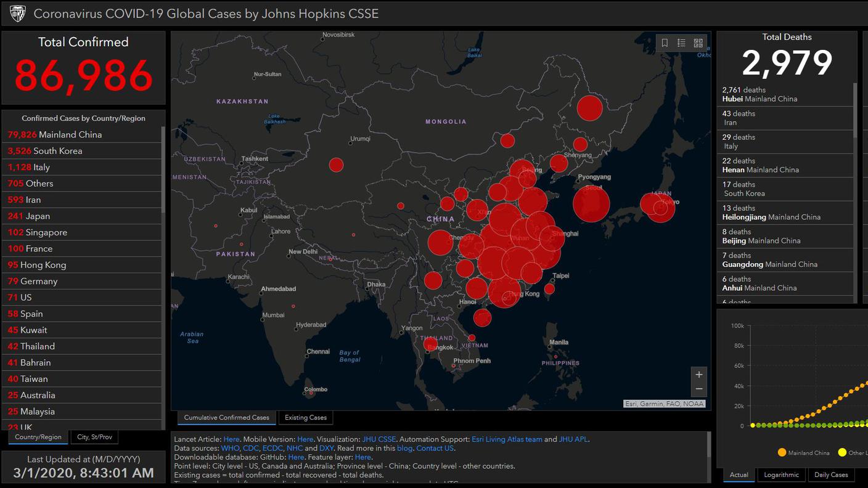Click the orange Mainland China legend dot
This screenshot has height=488, width=868.
[782, 452]
